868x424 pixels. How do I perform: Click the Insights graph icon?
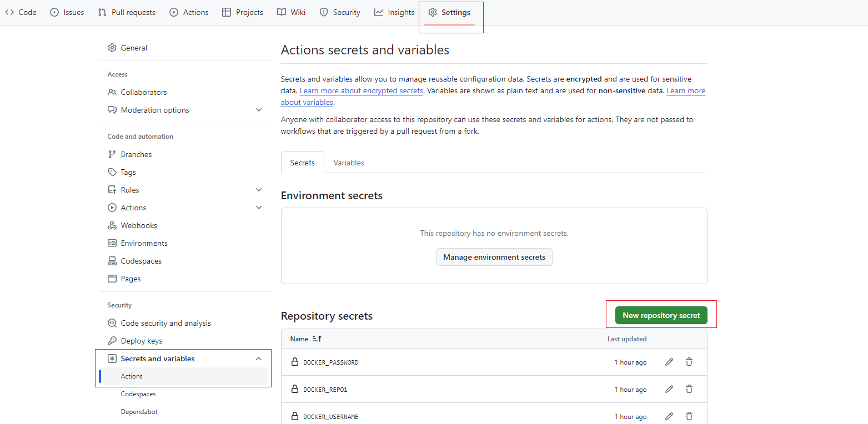pos(379,12)
